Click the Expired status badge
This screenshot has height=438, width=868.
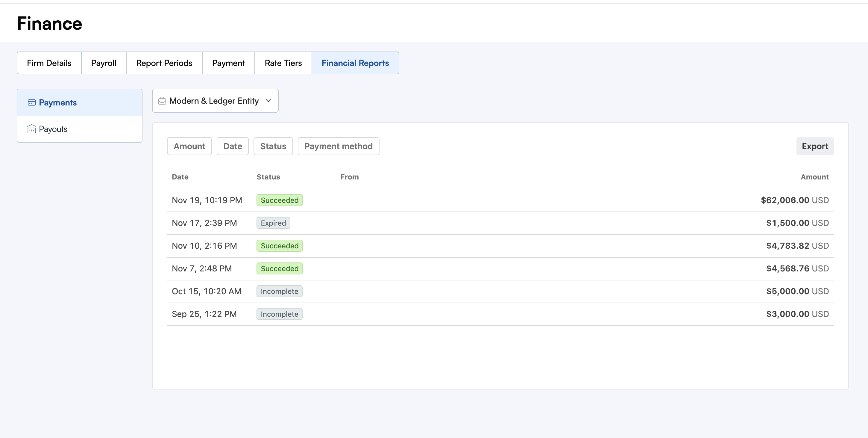tap(273, 223)
